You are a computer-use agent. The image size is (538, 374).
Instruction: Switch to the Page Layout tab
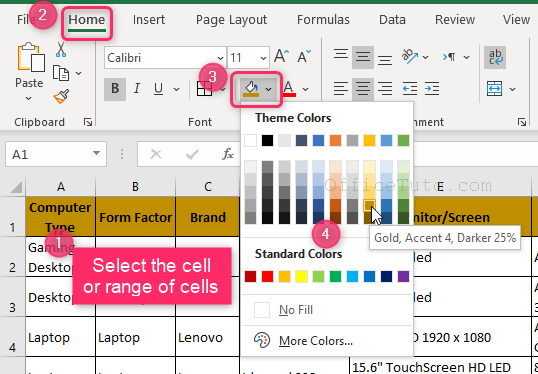231,20
